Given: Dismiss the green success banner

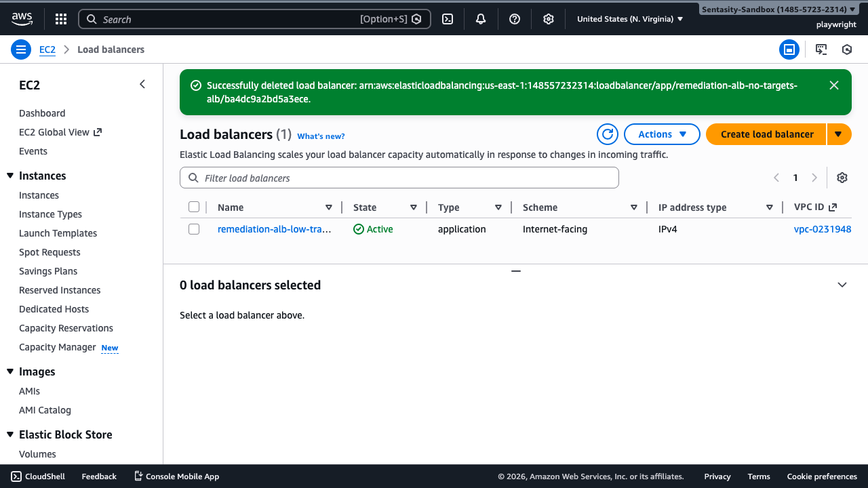Looking at the screenshot, I should pyautogui.click(x=834, y=85).
